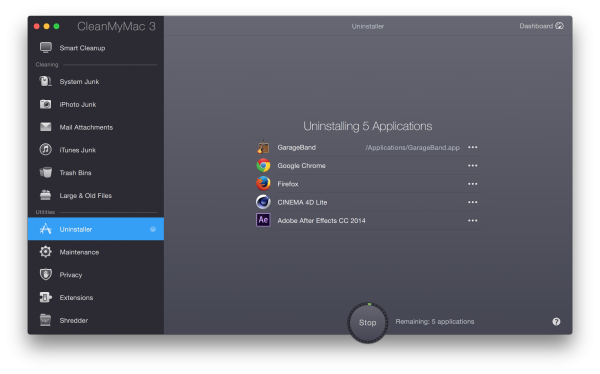Click the Adobe After Effects app icon
The height and width of the screenshot is (374, 600).
point(263,220)
